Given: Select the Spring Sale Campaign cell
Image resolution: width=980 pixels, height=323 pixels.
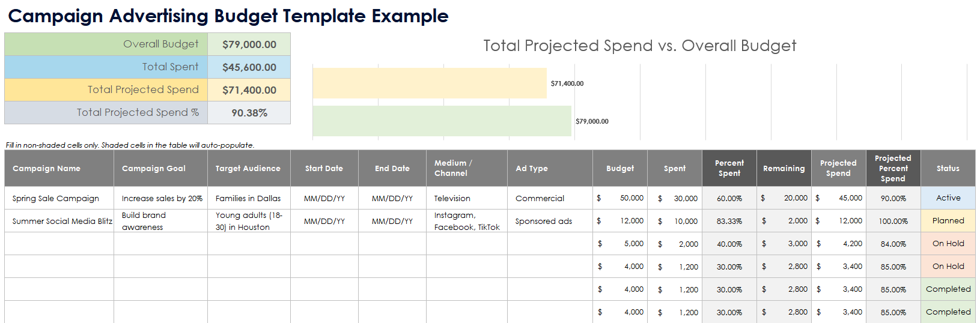Looking at the screenshot, I should pos(56,199).
